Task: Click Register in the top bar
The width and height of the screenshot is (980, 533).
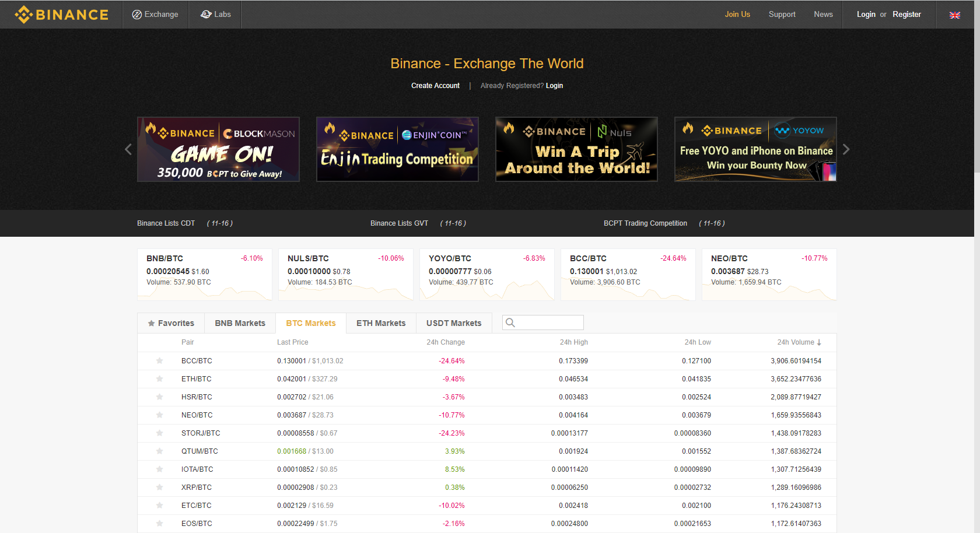Action: (907, 15)
